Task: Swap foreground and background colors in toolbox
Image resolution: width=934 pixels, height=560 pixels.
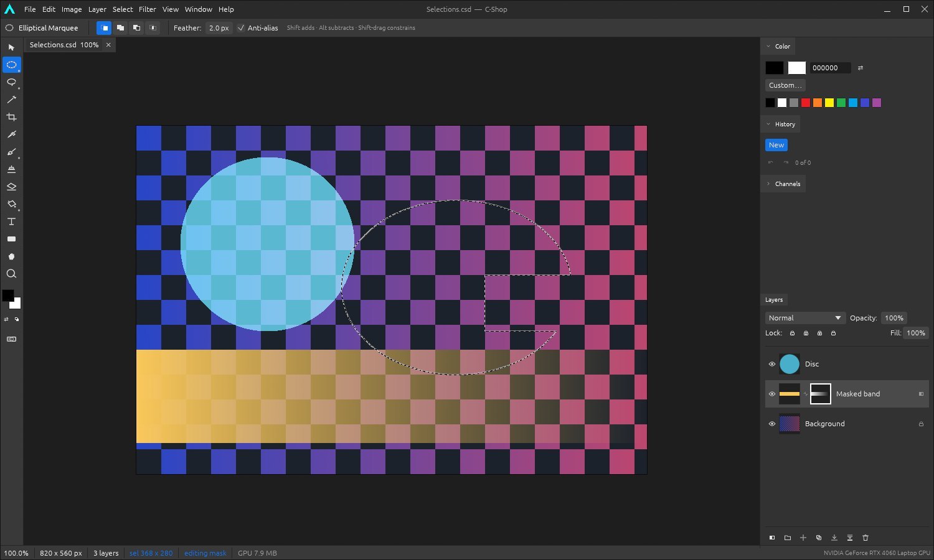Action: [x=6, y=319]
